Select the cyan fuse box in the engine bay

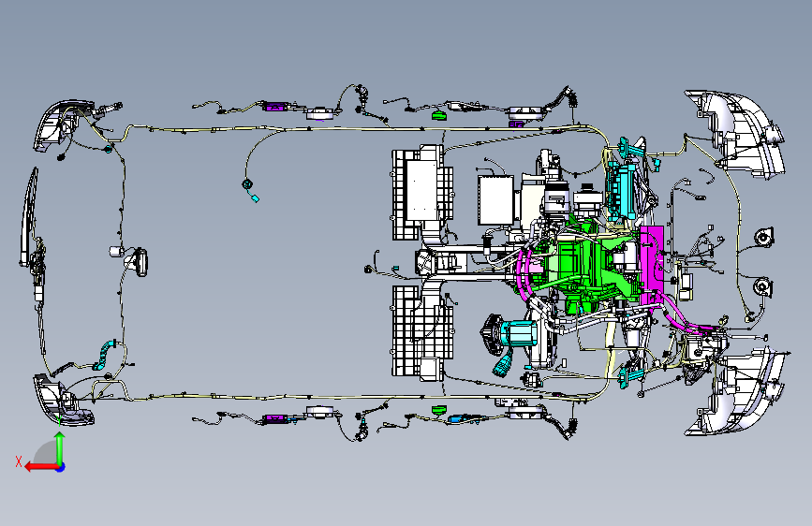(624, 189)
